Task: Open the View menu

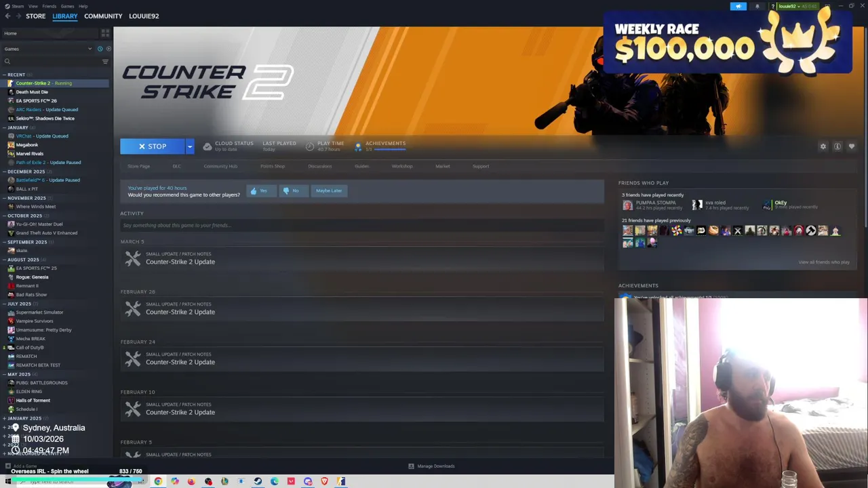Action: coord(33,6)
